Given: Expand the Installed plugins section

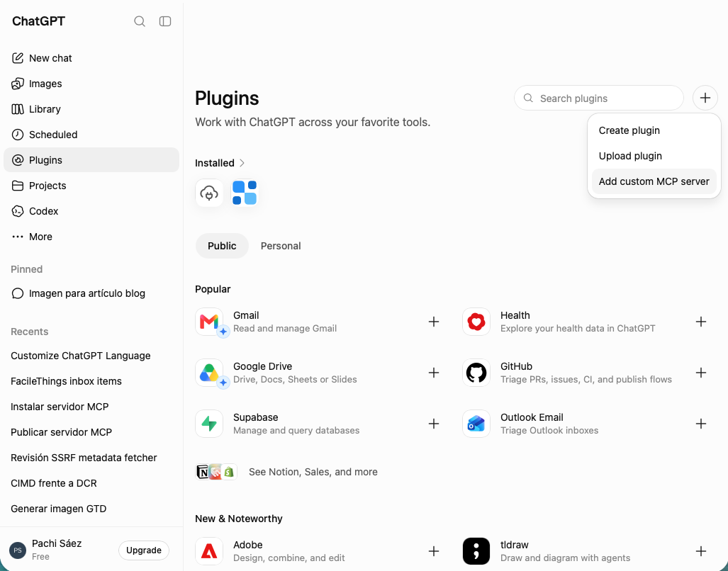Looking at the screenshot, I should click(220, 163).
